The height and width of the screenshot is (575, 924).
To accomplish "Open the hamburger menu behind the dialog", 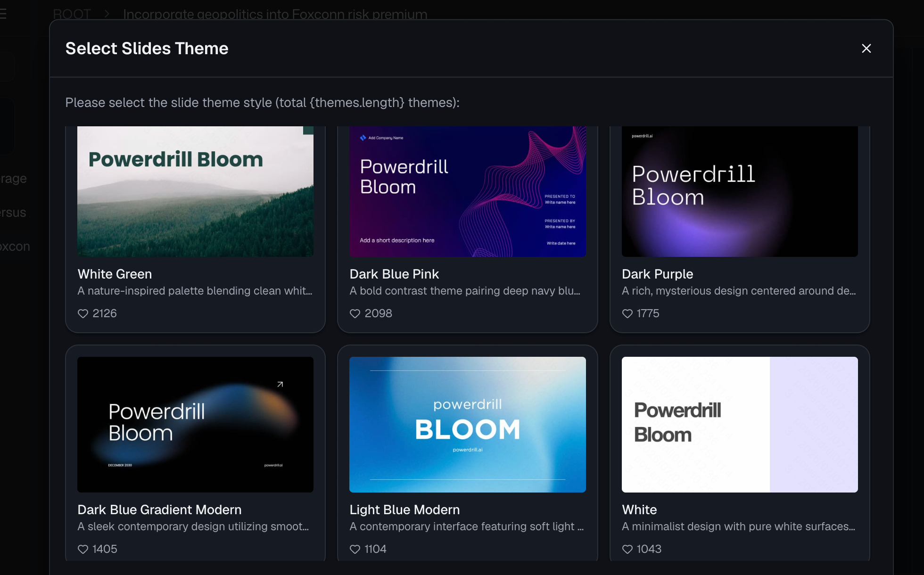I will click(3, 14).
